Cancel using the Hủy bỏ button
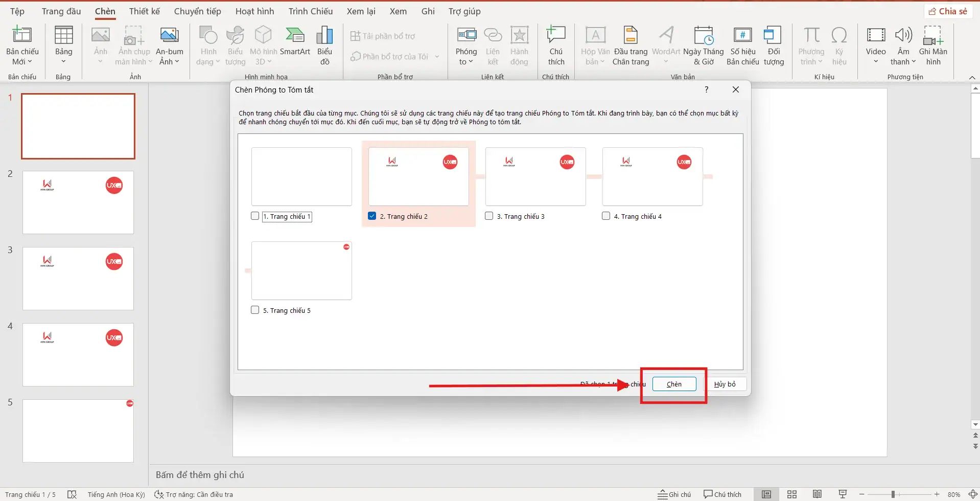Viewport: 980px width, 501px height. pyautogui.click(x=726, y=383)
